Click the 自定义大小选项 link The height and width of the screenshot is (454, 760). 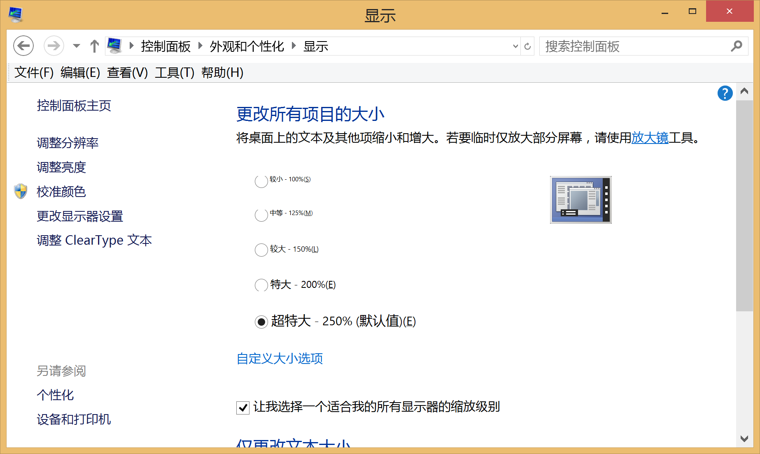click(279, 358)
